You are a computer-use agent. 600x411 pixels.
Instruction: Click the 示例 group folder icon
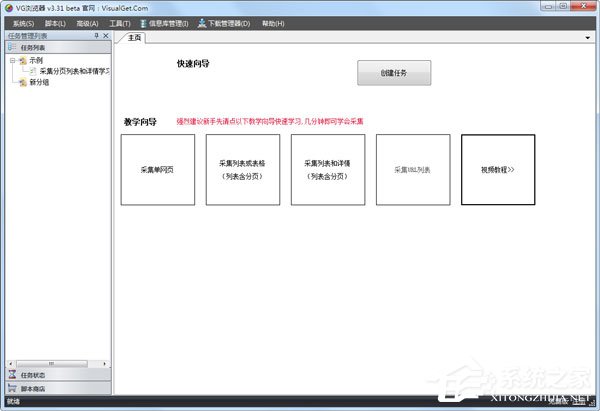22,60
